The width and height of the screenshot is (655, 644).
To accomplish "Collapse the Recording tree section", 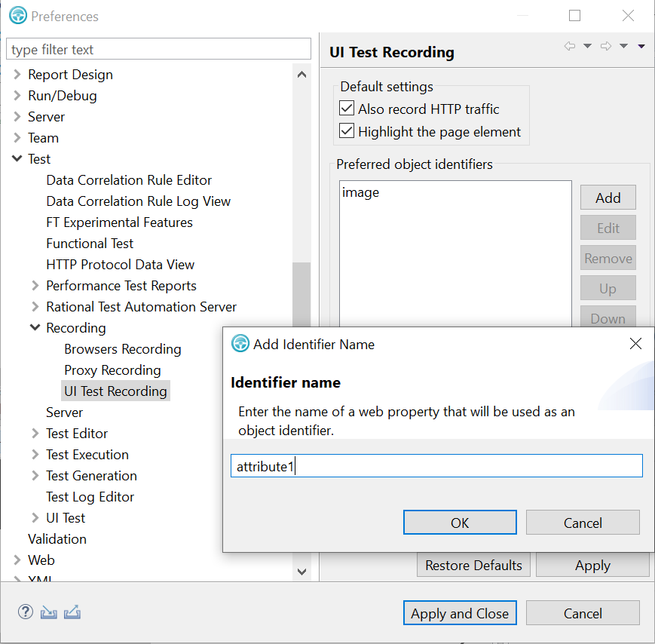I will 35,327.
